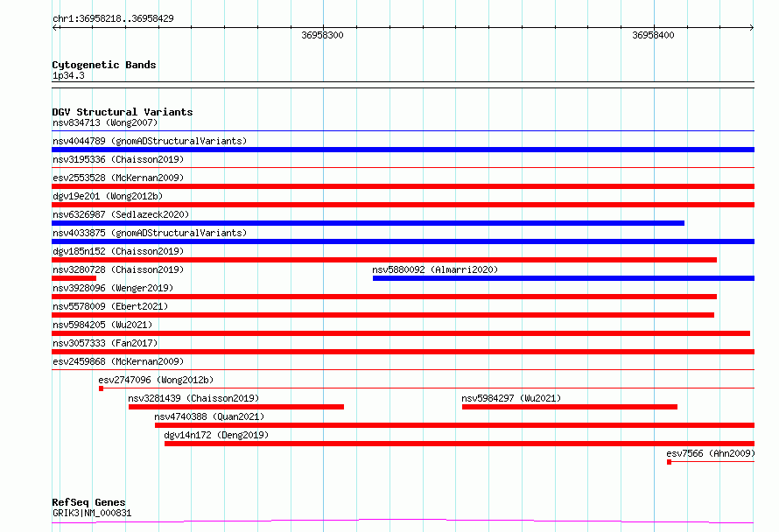Click the right arrow end of the ruler
779x532 pixels.
tap(751, 27)
